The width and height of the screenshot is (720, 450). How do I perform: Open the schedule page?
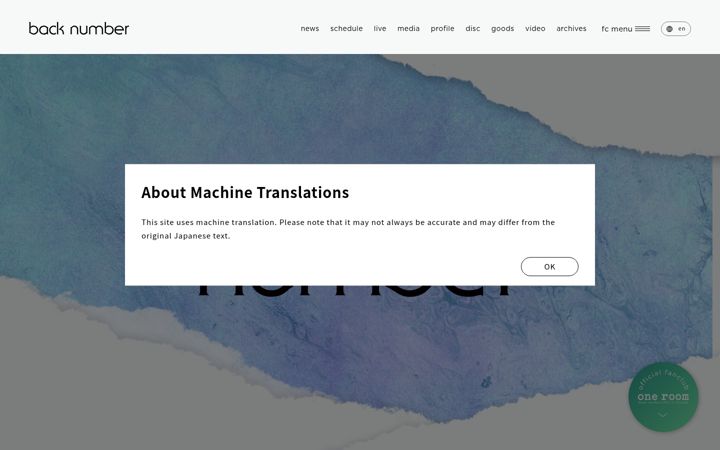(x=346, y=28)
